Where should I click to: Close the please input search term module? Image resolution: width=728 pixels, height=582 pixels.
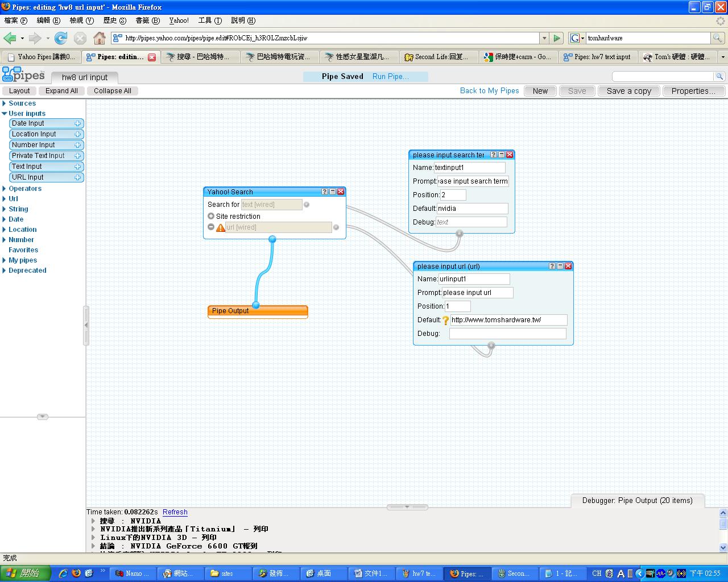click(510, 155)
